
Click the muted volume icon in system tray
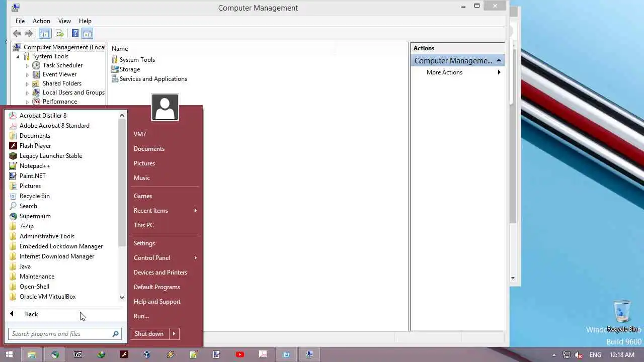click(579, 354)
